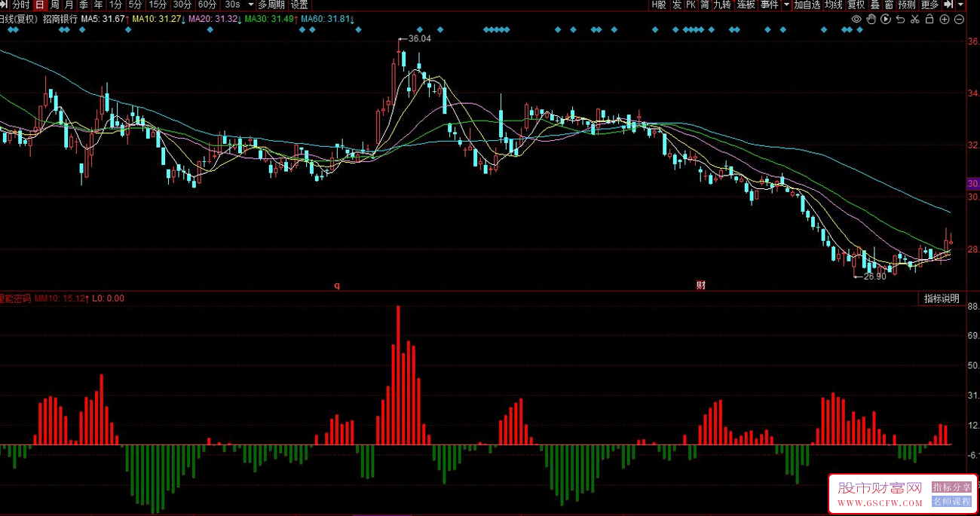
Task: Click the red q marker on chart
Action: (337, 285)
